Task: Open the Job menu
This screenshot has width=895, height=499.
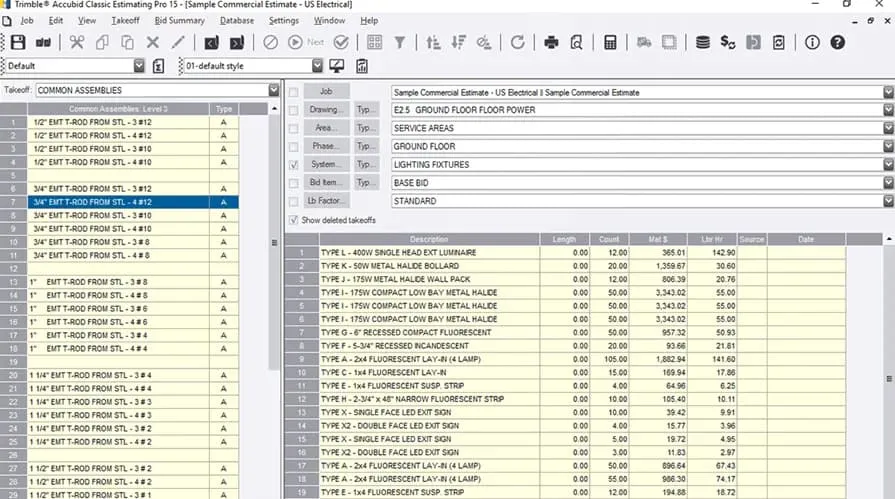Action: (27, 21)
